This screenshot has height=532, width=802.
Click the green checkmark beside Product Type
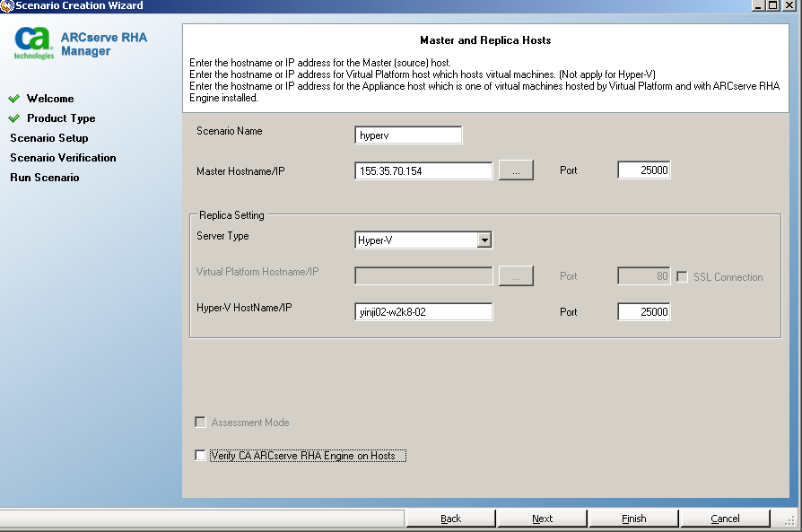tap(13, 118)
